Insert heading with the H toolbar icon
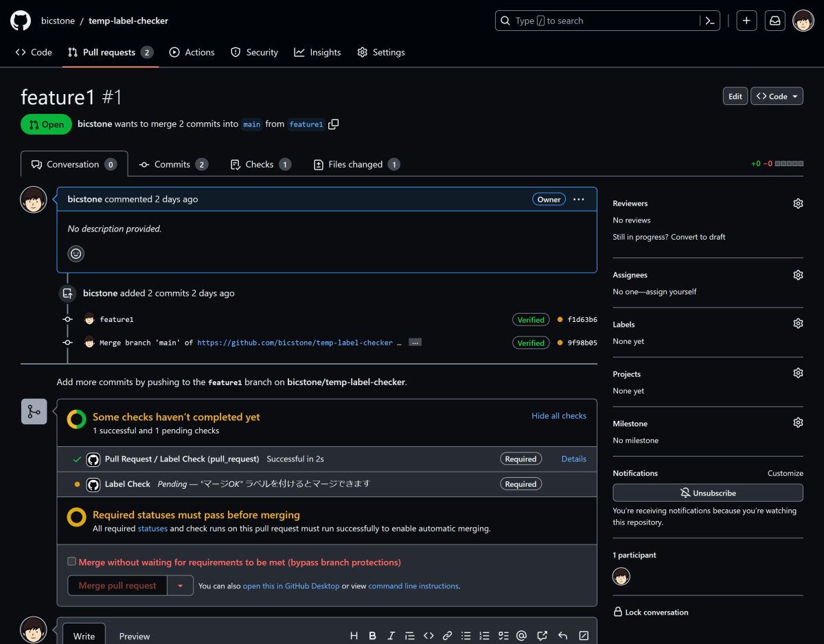The height and width of the screenshot is (644, 824). point(354,636)
